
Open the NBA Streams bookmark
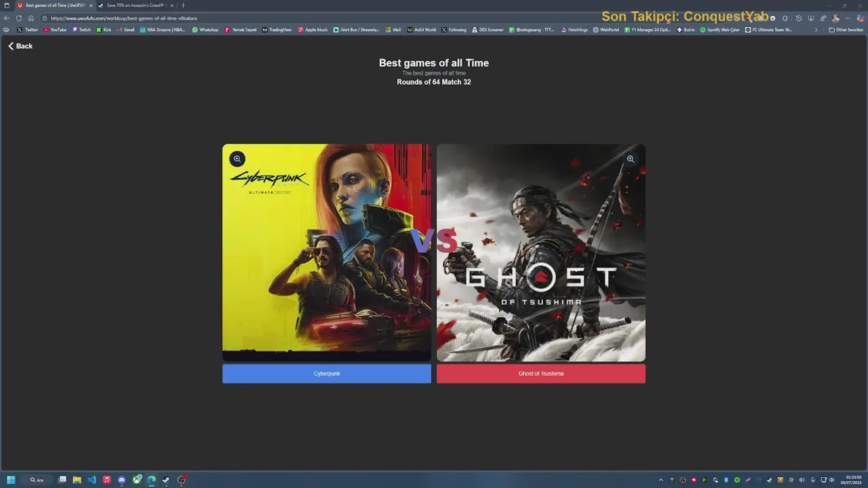point(162,30)
